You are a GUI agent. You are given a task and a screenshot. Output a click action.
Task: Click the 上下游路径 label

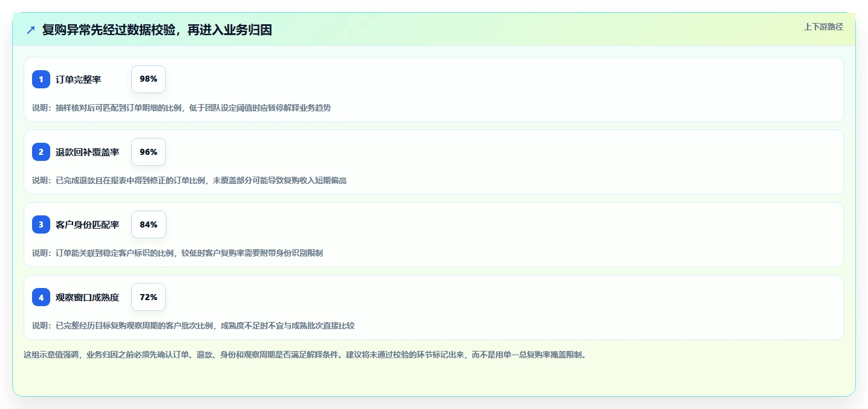tap(823, 27)
